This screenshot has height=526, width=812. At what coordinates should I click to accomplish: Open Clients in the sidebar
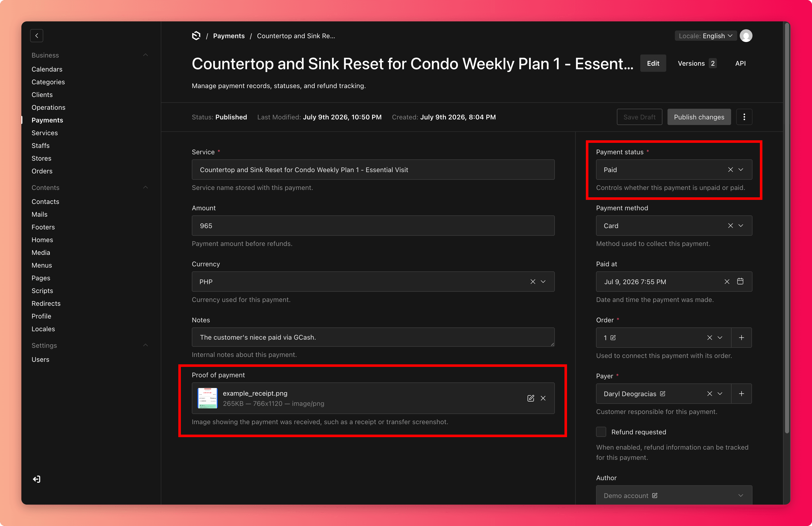pos(42,95)
